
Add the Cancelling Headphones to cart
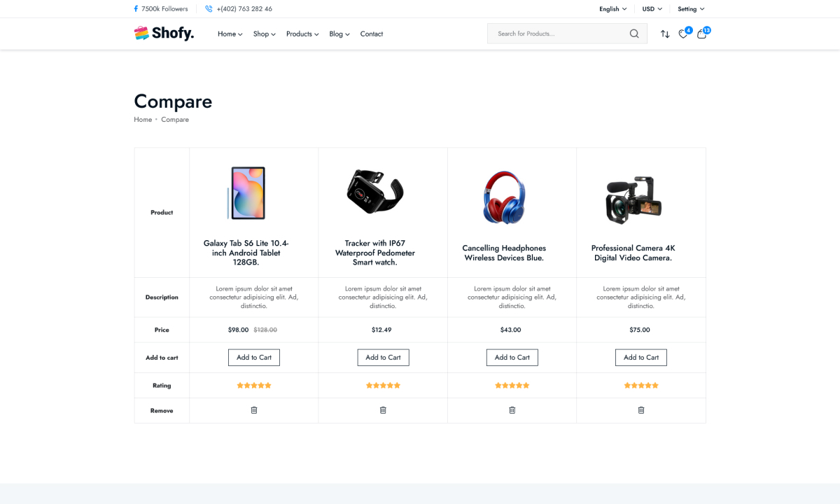[x=512, y=357]
